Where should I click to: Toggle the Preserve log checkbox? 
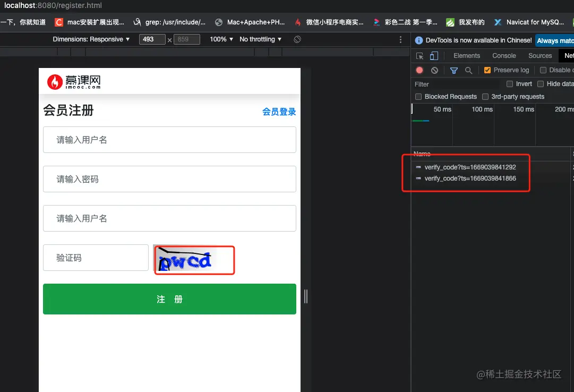click(487, 70)
